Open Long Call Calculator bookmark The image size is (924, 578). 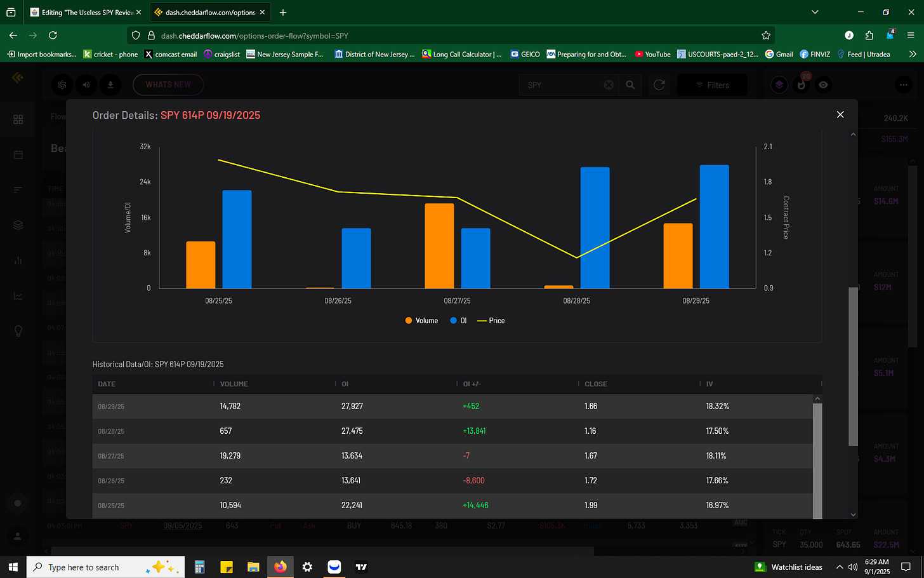point(462,55)
